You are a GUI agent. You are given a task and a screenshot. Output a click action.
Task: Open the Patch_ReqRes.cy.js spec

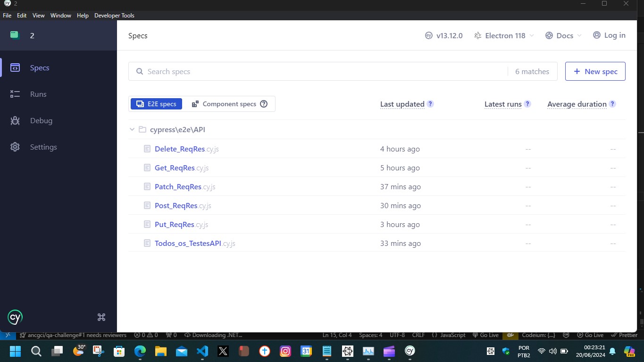[x=185, y=186]
